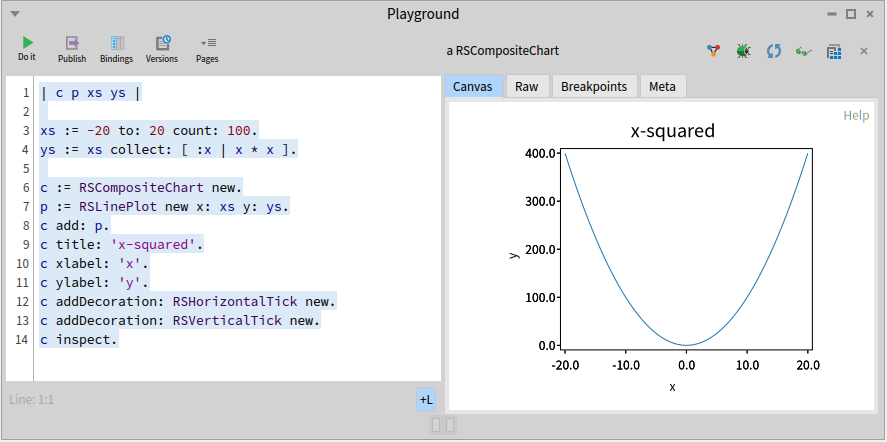Screen dimensions: 887x442
Task: Click the green bug debug icon
Action: (x=744, y=51)
